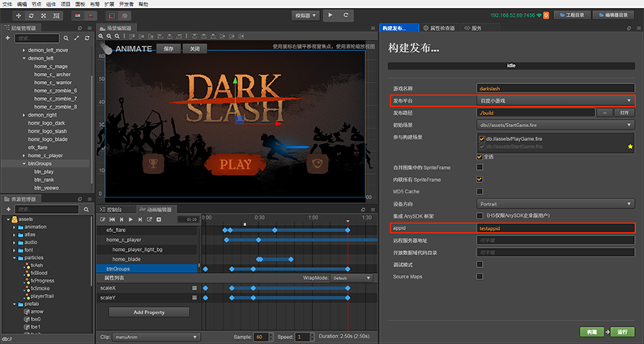This screenshot has width=644, height=344.
Task: Open the 发布平台 platform dropdown
Action: pyautogui.click(x=555, y=100)
